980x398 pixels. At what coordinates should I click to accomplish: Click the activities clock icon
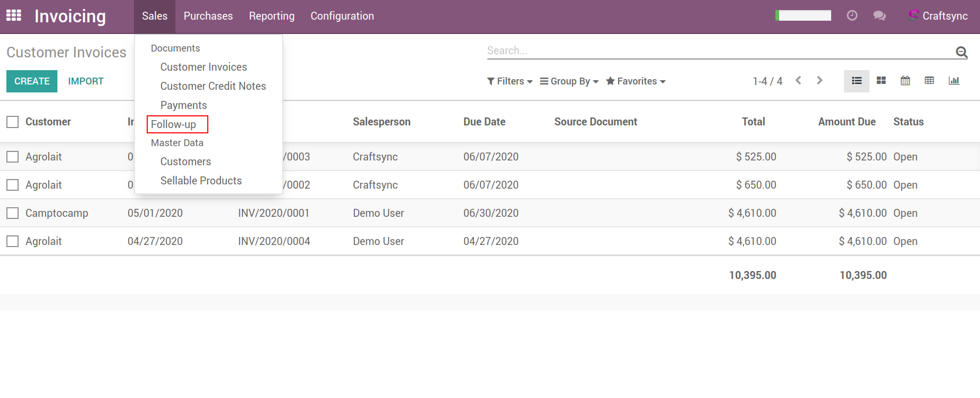(x=852, y=16)
